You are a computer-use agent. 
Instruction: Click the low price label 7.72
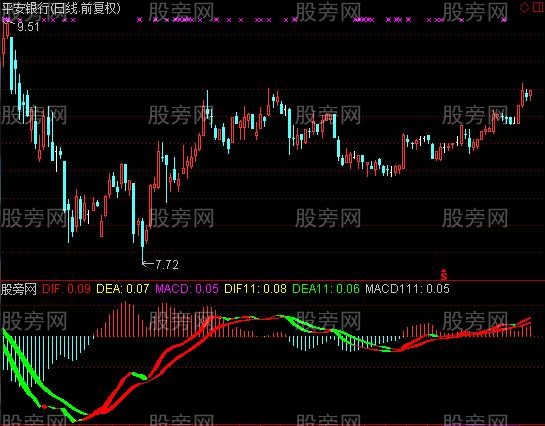click(x=166, y=265)
